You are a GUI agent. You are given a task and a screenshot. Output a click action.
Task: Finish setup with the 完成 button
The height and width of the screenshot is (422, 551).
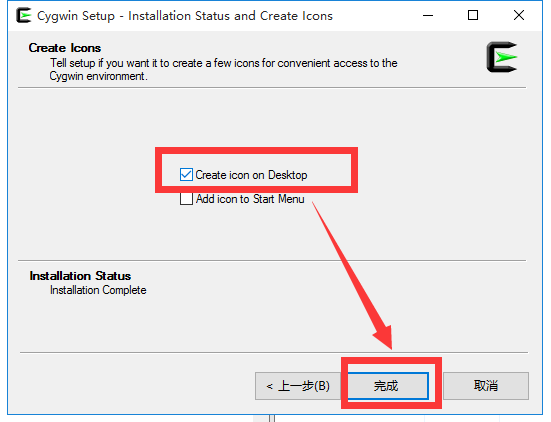coord(388,386)
